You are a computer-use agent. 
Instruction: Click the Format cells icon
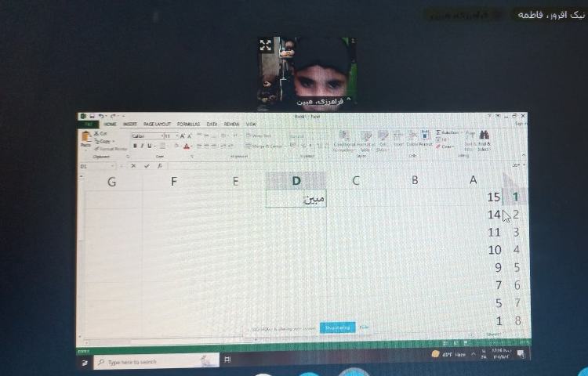(426, 136)
